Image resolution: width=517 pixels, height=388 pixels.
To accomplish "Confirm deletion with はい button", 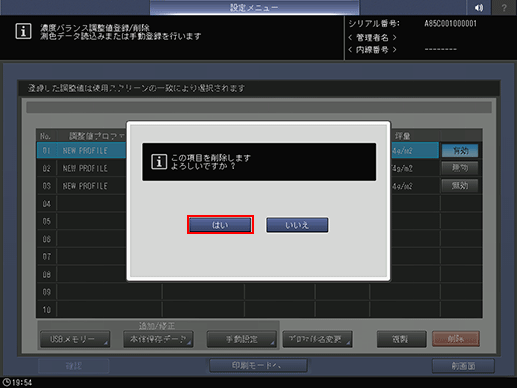I will (220, 225).
